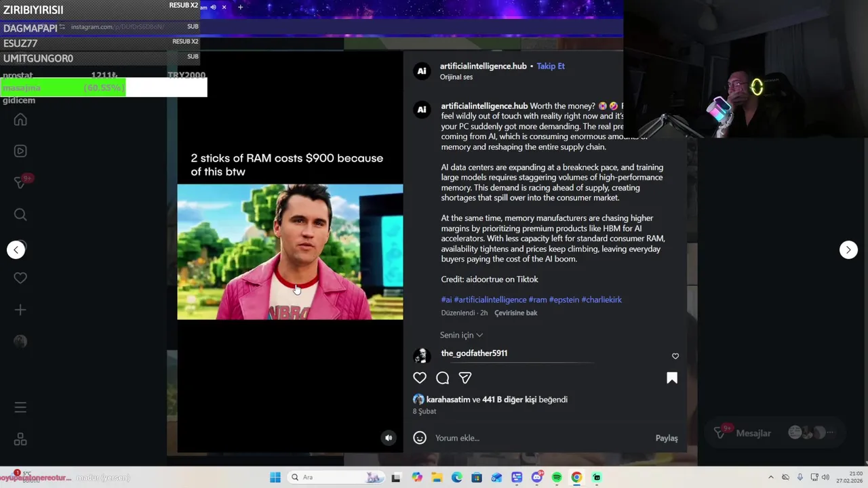Open the volume icon in system tray
The width and height of the screenshot is (868, 488).
(825, 477)
